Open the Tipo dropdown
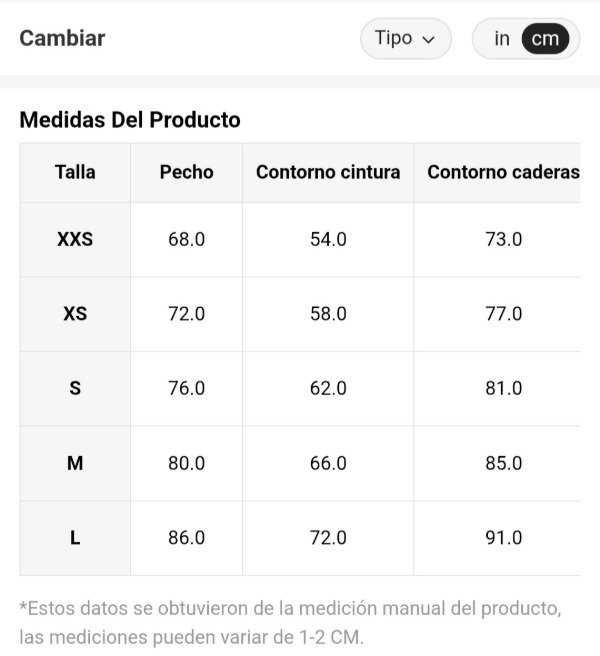 tap(405, 39)
